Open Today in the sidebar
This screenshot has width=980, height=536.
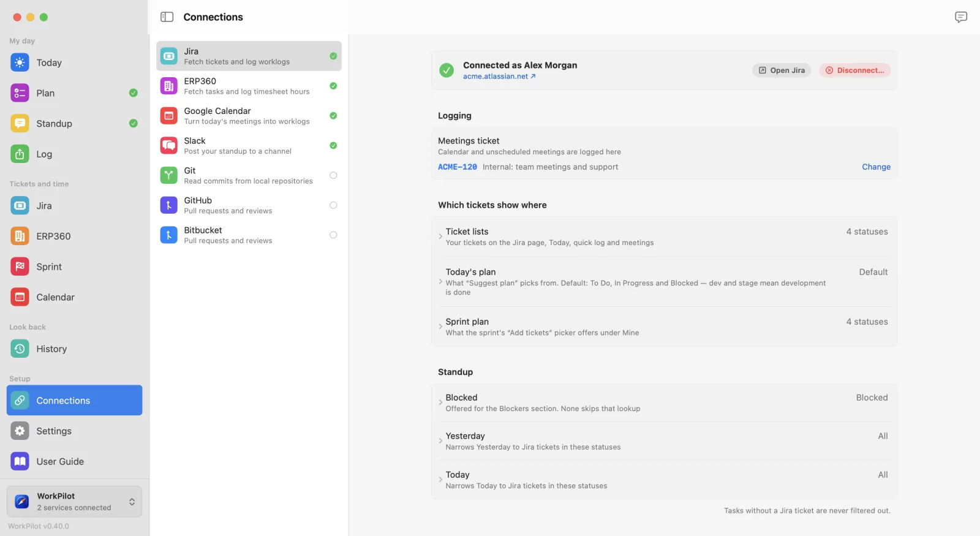click(74, 62)
